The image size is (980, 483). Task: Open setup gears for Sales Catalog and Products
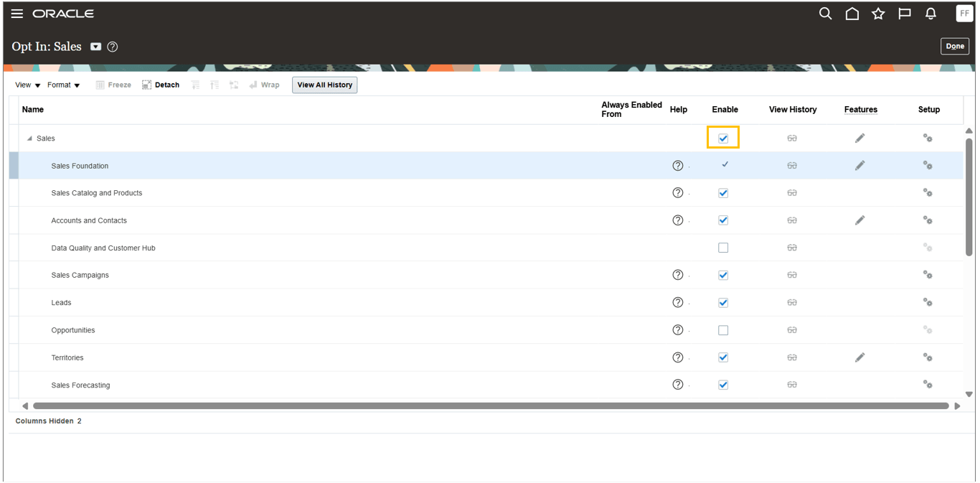(x=928, y=193)
